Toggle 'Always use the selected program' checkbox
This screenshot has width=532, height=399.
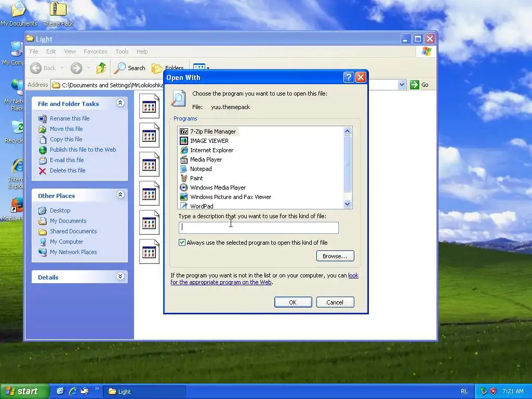coord(182,242)
